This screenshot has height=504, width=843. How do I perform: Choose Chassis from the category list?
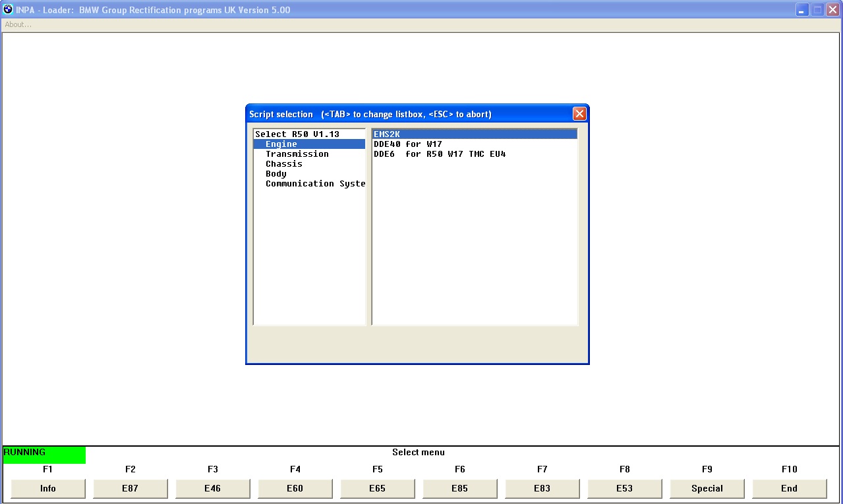(x=283, y=164)
